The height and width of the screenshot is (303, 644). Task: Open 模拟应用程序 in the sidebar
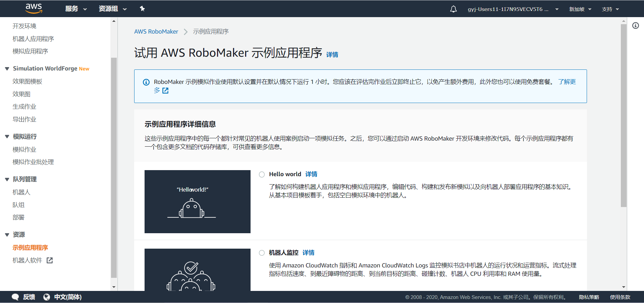(30, 51)
